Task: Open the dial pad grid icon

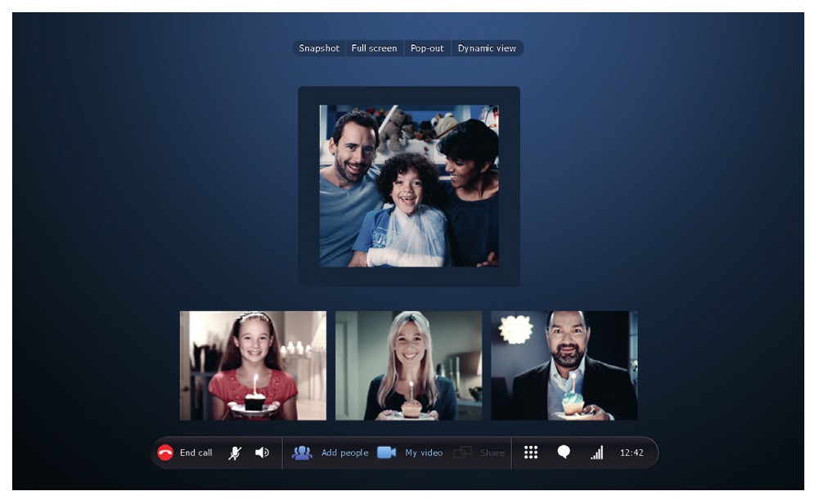Action: 531,452
